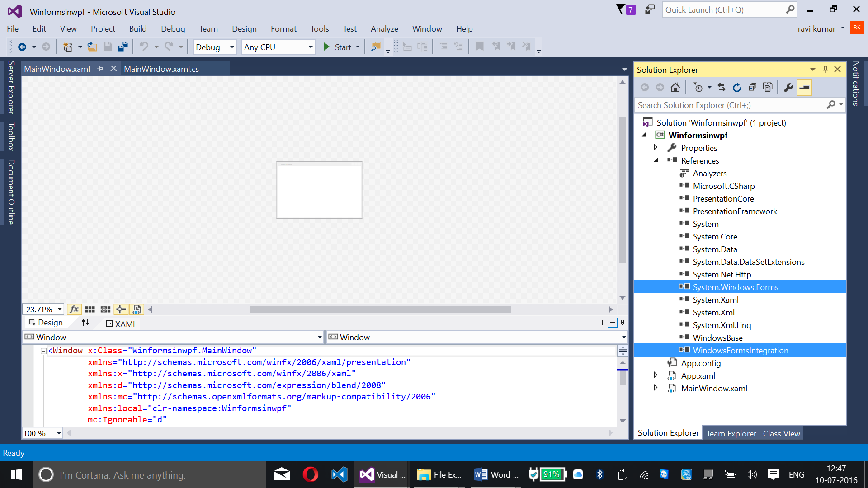Click the XAML view tab
Image resolution: width=868 pixels, height=488 pixels.
(x=121, y=324)
